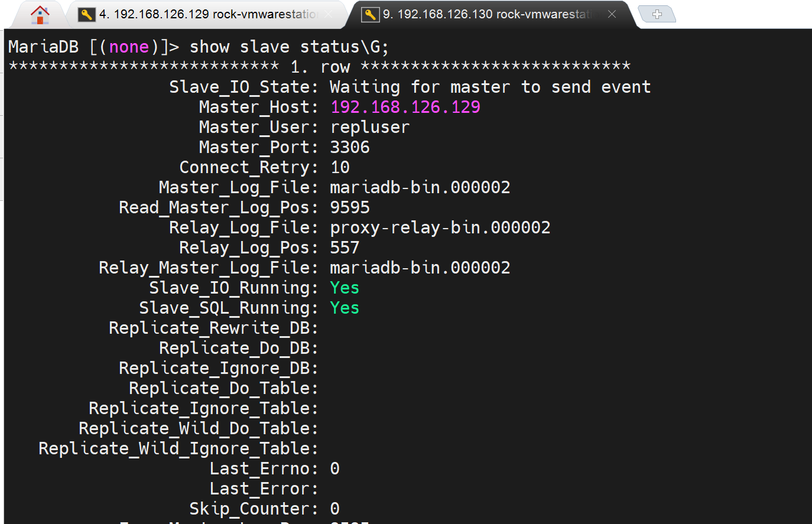The width and height of the screenshot is (812, 524).
Task: Click the green Yes after Slave_SQL_Running
Action: pos(345,308)
